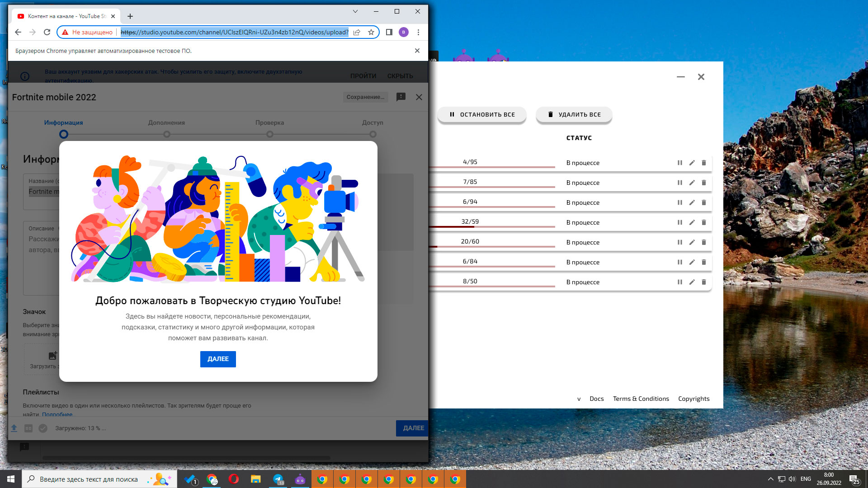Expand hidden system tray icons

click(x=770, y=479)
